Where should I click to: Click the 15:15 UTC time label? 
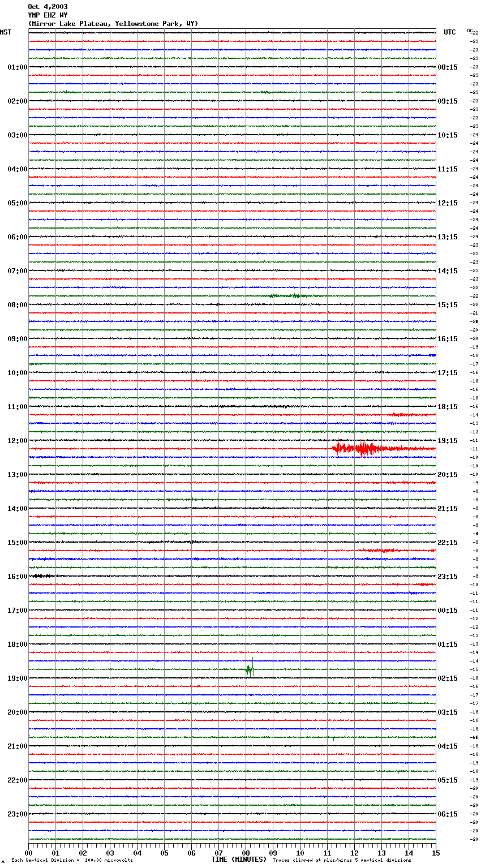[448, 305]
